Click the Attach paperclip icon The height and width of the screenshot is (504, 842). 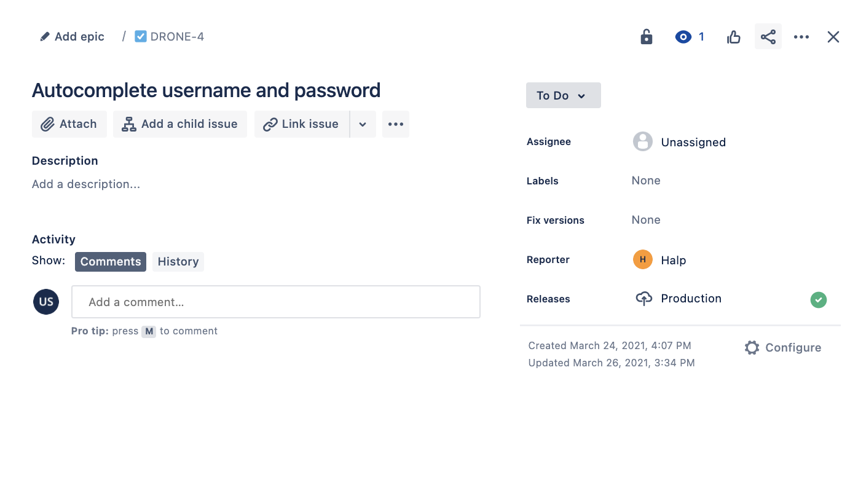pyautogui.click(x=47, y=124)
